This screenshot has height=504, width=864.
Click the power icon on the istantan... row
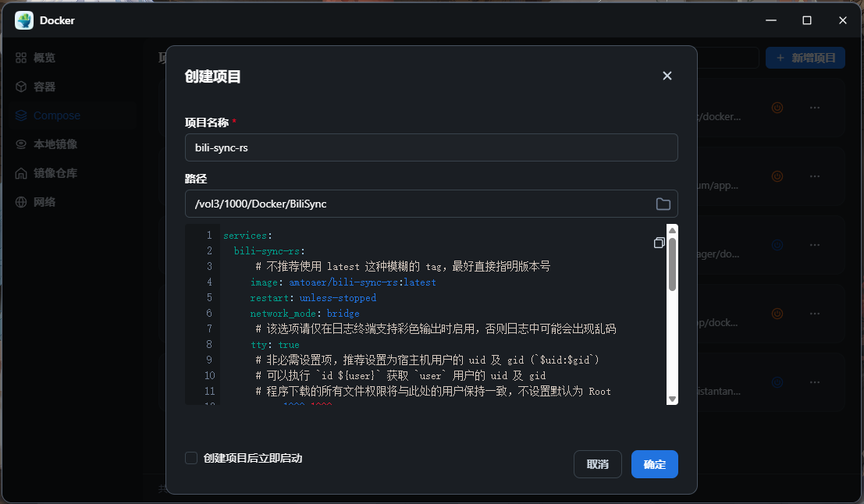pyautogui.click(x=777, y=382)
